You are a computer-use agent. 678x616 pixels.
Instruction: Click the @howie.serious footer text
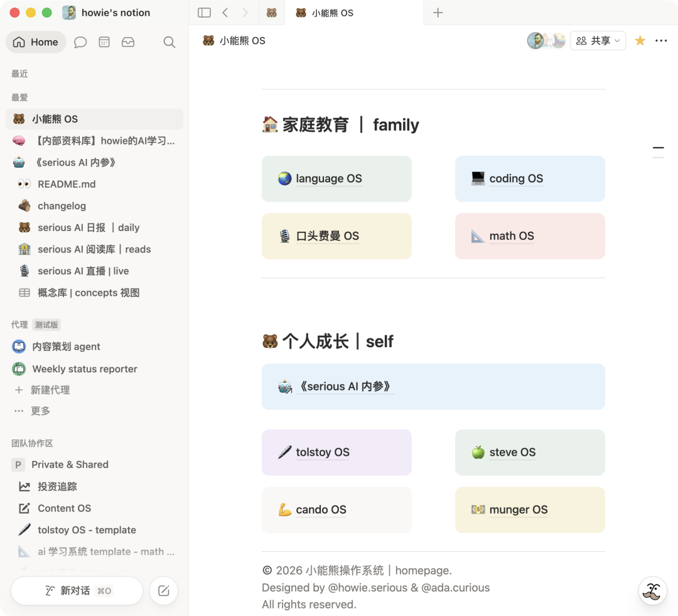pyautogui.click(x=367, y=588)
